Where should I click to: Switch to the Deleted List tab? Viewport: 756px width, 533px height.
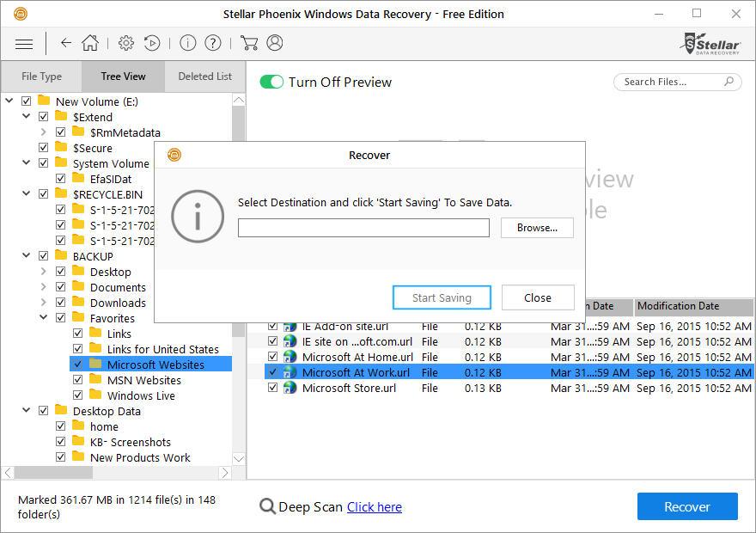pyautogui.click(x=205, y=77)
